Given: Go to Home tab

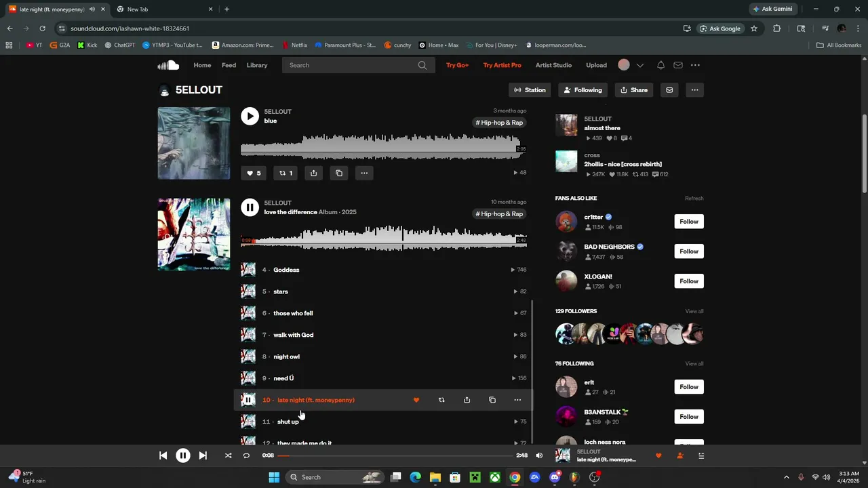Looking at the screenshot, I should click(x=202, y=65).
